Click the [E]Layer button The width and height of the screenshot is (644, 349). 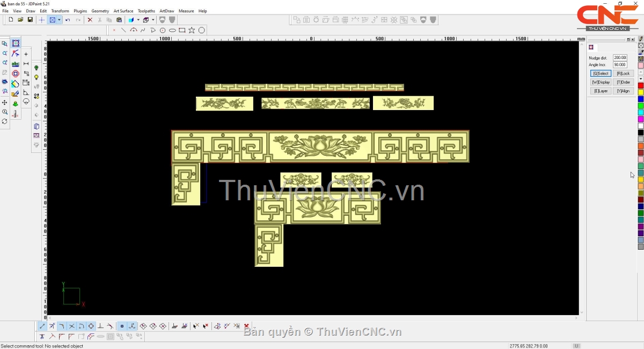click(x=601, y=91)
